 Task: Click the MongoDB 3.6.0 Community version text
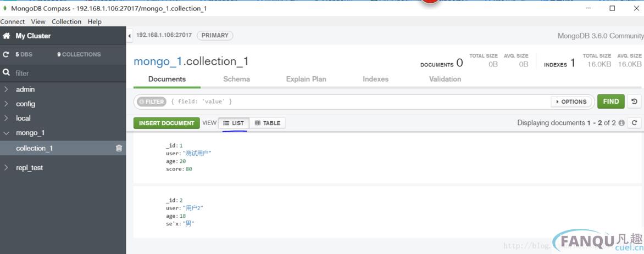point(600,36)
